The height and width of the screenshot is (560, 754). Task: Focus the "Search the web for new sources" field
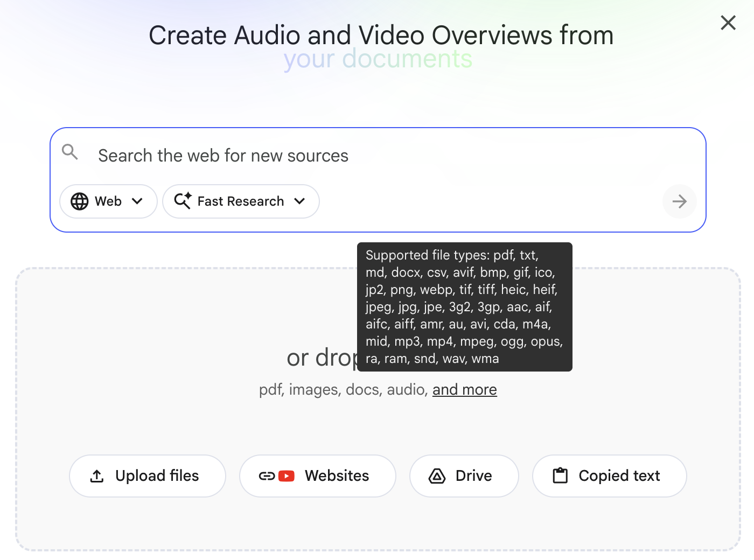point(377,156)
